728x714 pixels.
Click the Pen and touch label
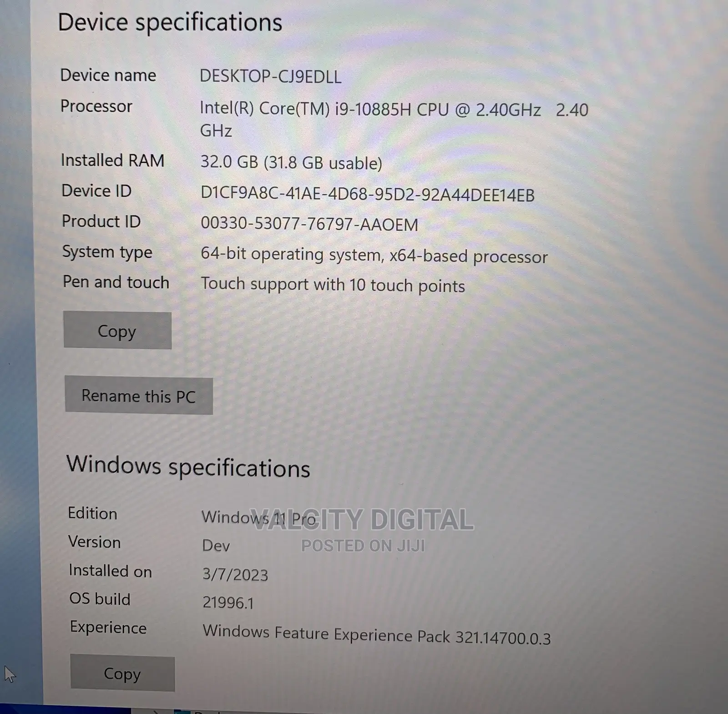116,282
